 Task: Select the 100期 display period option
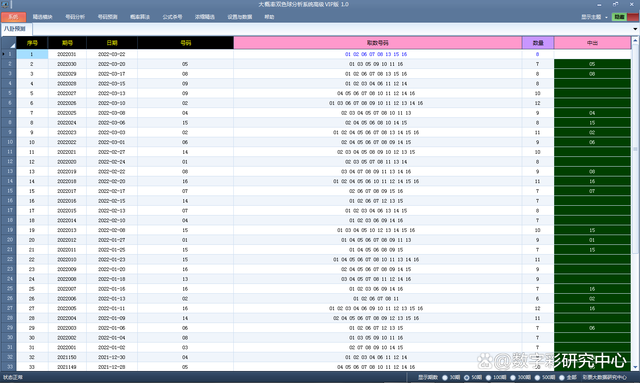click(497, 377)
